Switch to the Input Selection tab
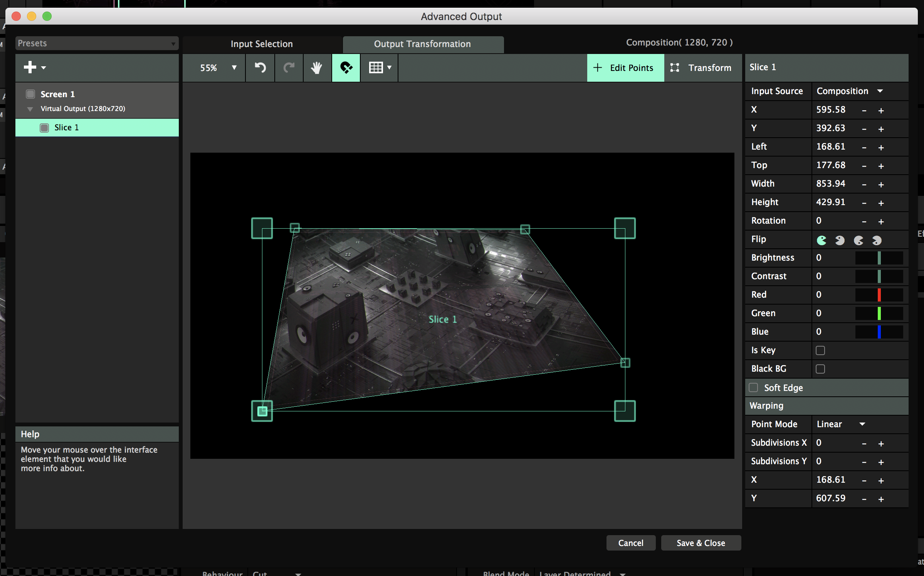924x576 pixels. pos(262,44)
